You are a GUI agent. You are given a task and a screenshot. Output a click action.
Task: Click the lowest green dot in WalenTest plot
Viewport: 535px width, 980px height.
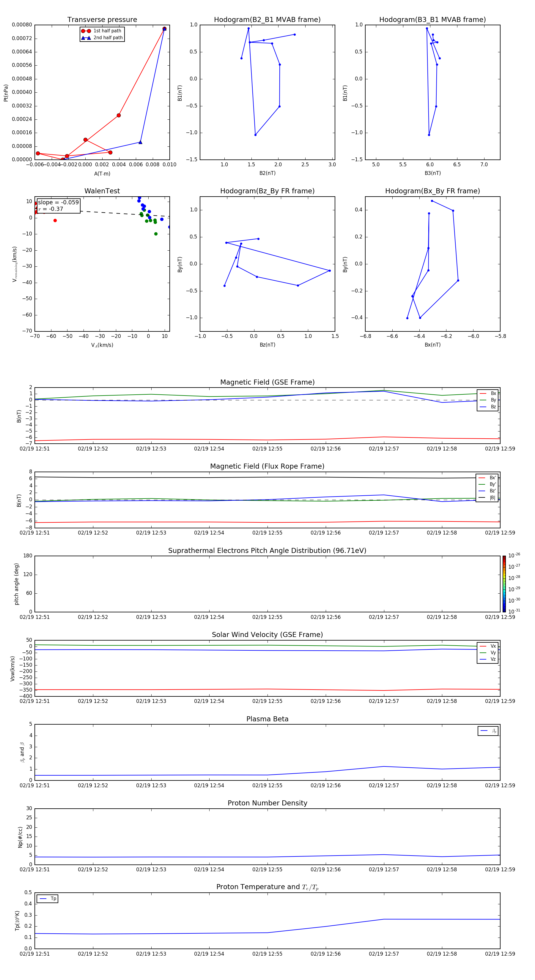pyautogui.click(x=156, y=234)
